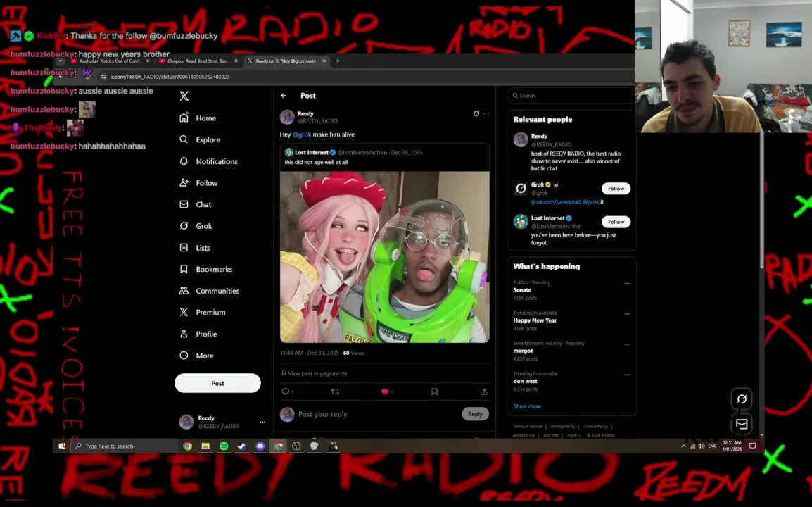Click the Grok icon atop the post
The width and height of the screenshot is (812, 507).
476,113
